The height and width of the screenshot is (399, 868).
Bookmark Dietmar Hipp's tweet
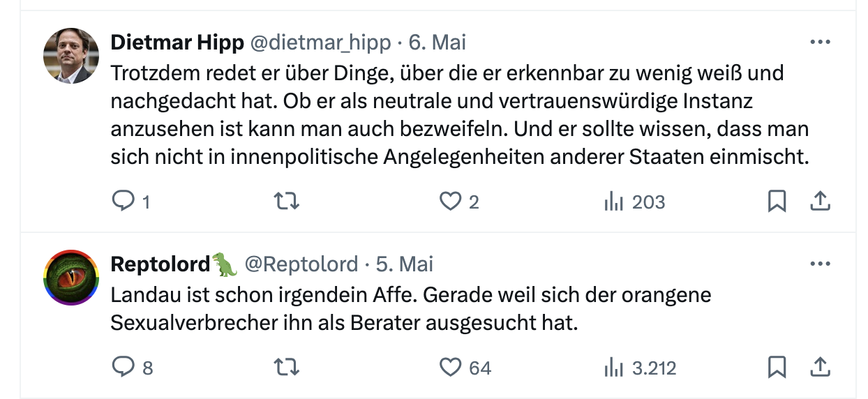(x=777, y=202)
